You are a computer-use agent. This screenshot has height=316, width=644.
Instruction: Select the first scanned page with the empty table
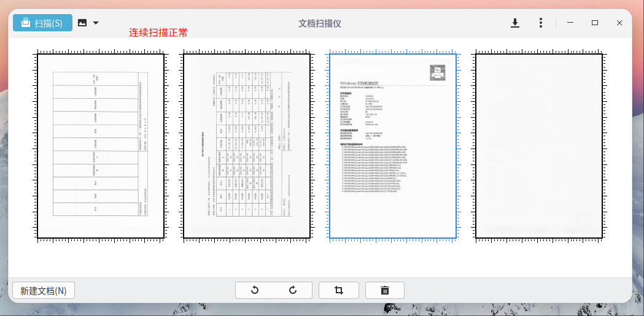pos(101,146)
